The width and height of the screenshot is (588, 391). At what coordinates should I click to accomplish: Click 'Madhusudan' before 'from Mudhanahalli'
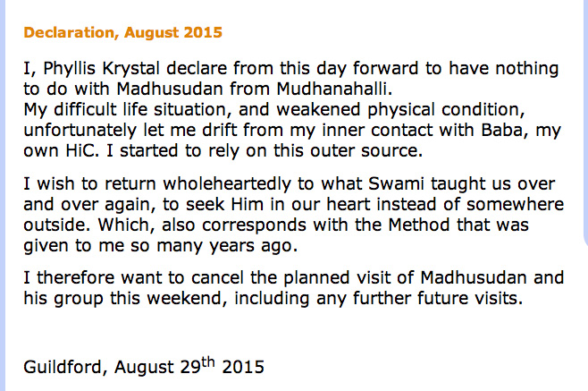pos(171,89)
